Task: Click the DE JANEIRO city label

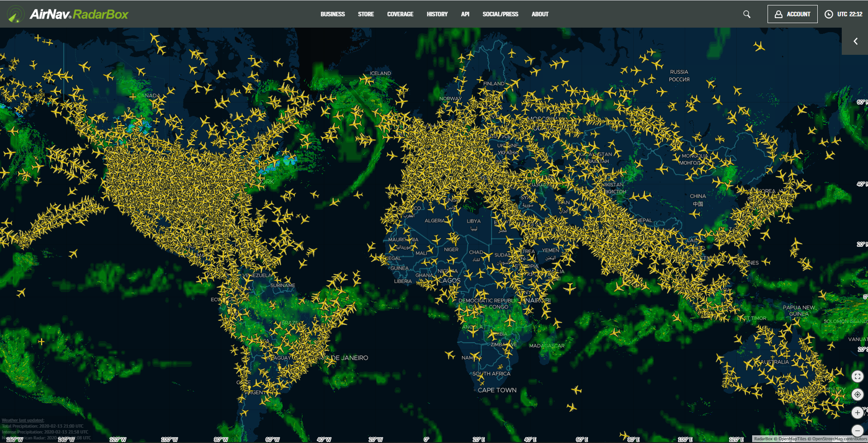Action: pos(350,358)
